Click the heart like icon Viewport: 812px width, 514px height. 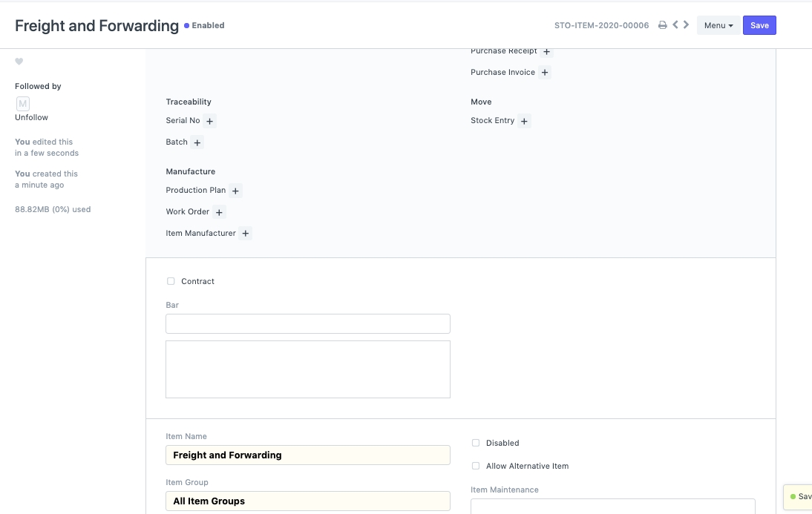click(19, 62)
